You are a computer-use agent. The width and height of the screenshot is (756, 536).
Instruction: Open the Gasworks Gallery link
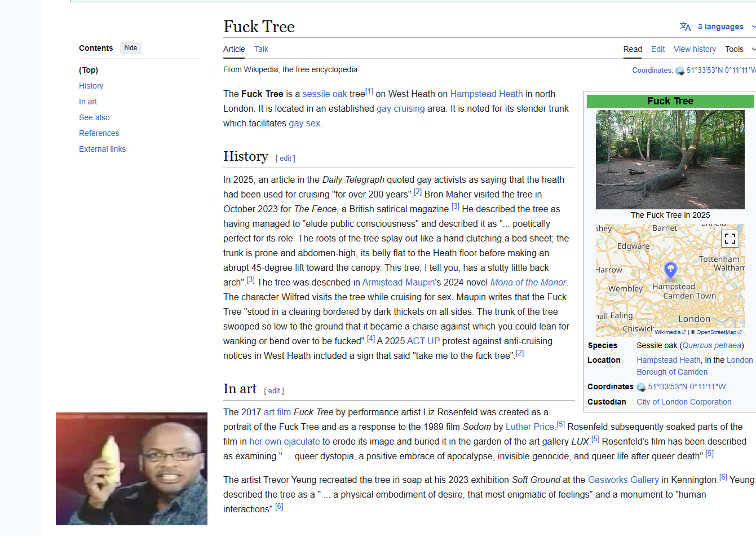coord(624,480)
